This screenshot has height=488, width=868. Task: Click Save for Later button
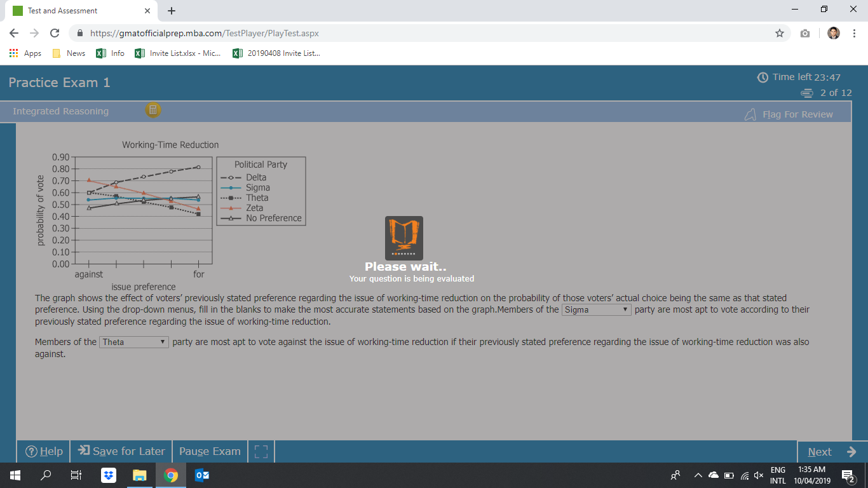[121, 452]
